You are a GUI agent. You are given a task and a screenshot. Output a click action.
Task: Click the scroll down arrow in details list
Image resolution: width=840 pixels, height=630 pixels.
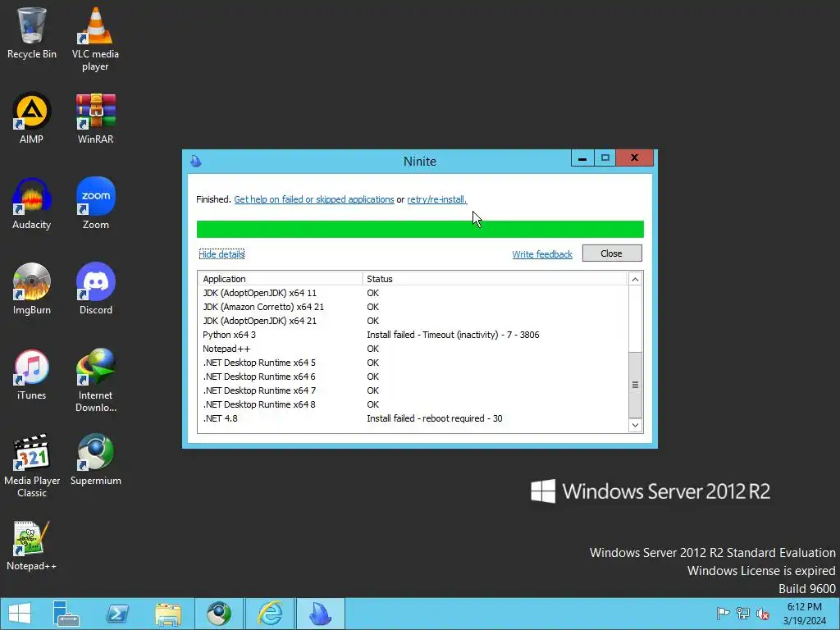tap(635, 426)
